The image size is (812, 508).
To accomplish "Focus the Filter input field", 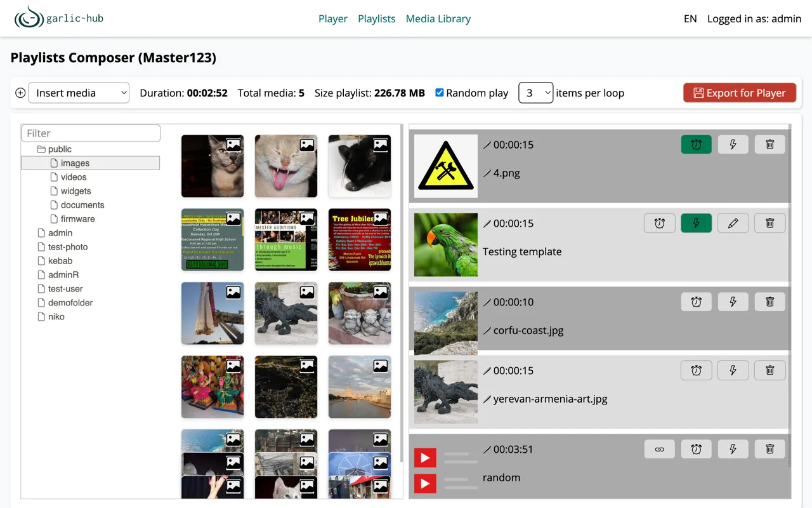I will (91, 133).
